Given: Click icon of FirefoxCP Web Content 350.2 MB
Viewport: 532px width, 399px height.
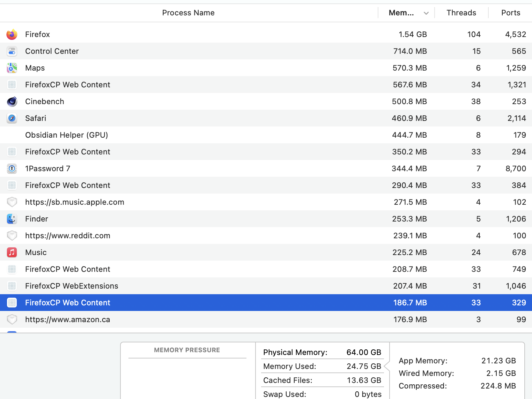Looking at the screenshot, I should click(x=12, y=152).
